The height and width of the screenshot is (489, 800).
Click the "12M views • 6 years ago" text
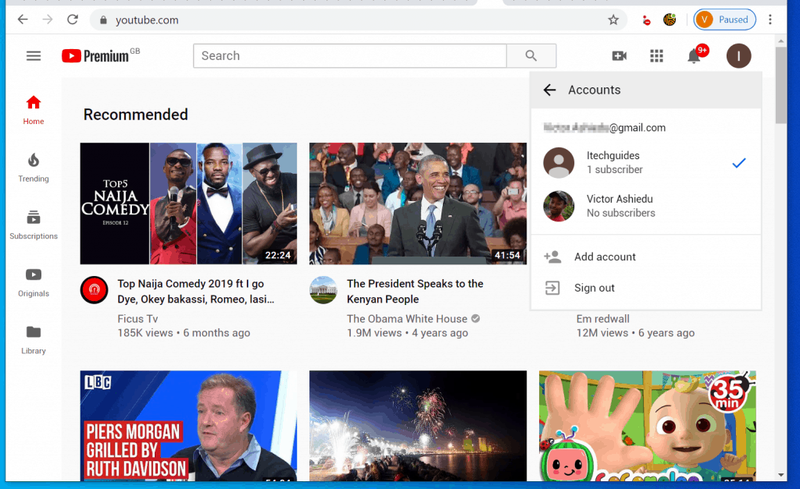635,333
